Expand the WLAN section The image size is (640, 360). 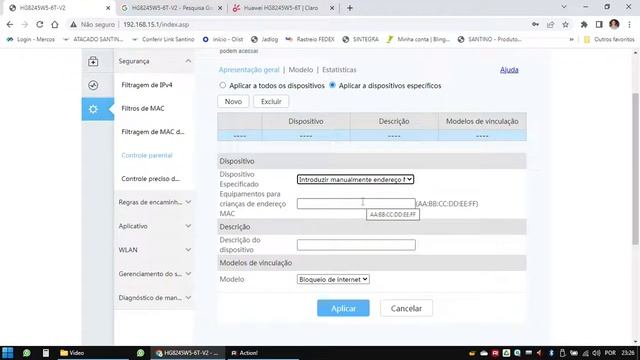(188, 249)
